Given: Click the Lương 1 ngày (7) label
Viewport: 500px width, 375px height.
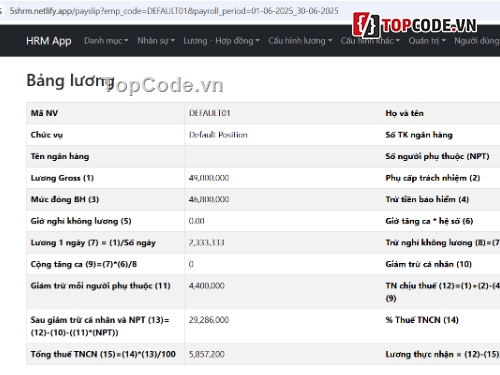Looking at the screenshot, I should 93,243.
